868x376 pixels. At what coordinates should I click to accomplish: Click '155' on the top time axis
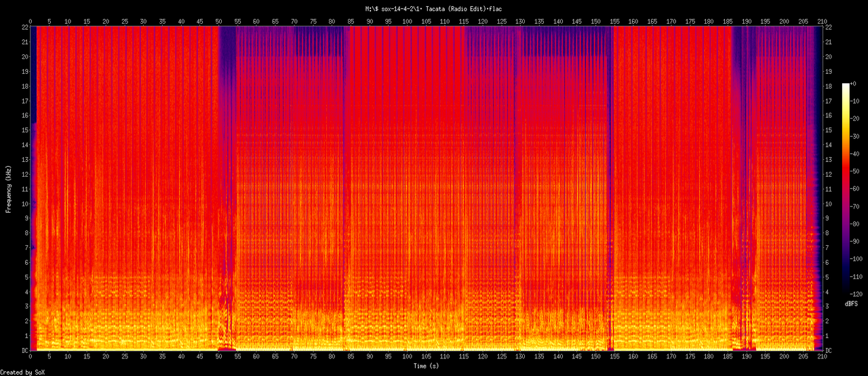click(614, 21)
